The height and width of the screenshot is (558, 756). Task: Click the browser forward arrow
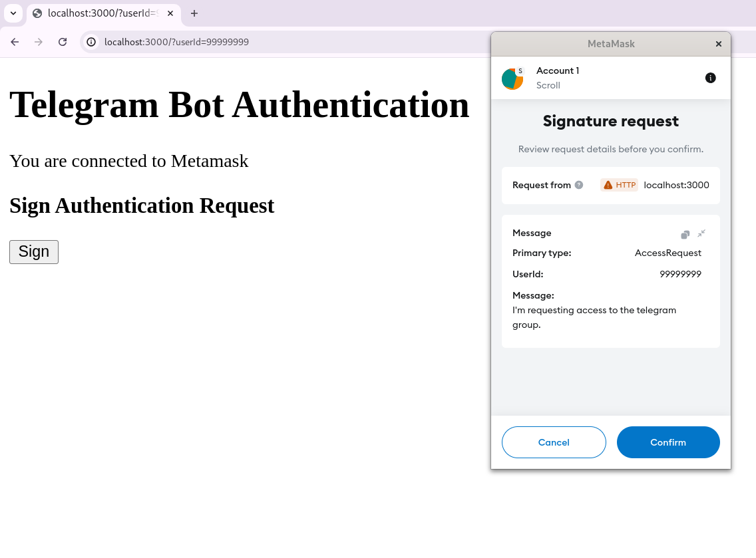(39, 42)
